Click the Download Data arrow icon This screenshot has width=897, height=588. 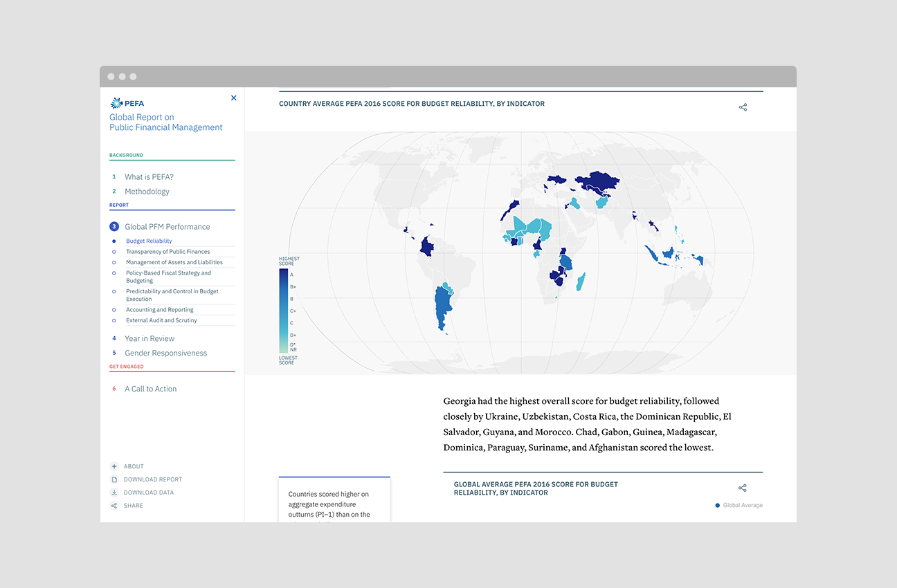tap(114, 493)
